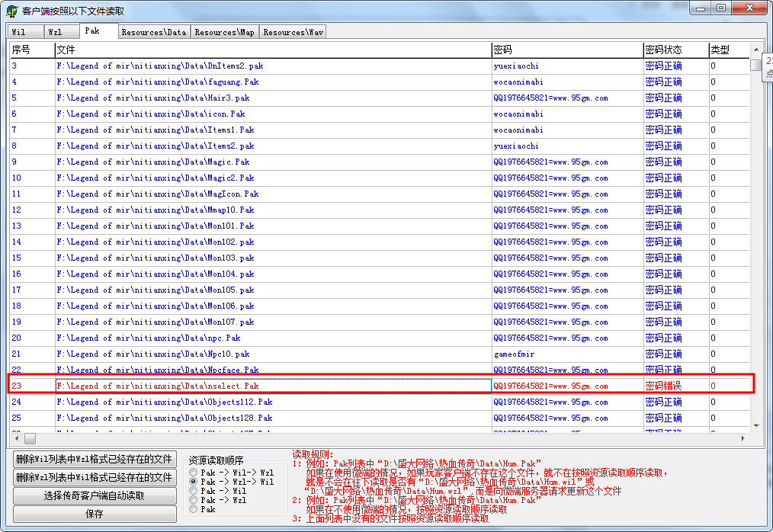
Task: Click 选择传奇客户端自动读取 button
Action: click(95, 495)
